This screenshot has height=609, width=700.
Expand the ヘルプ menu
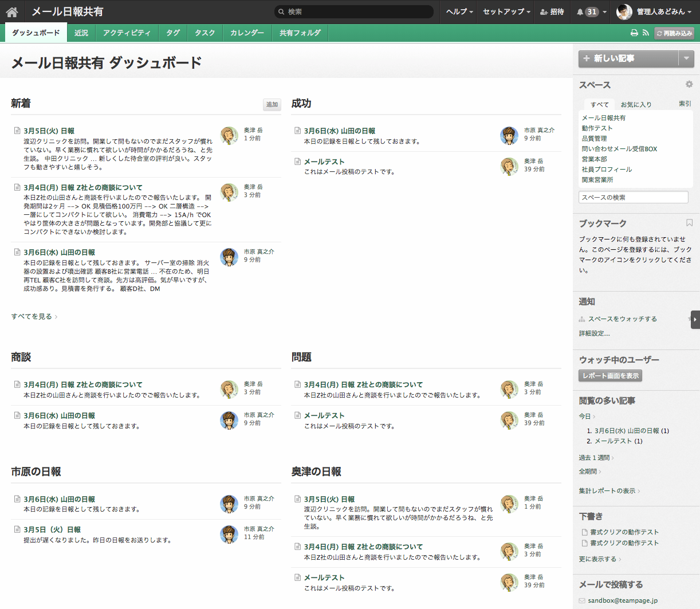pyautogui.click(x=459, y=12)
